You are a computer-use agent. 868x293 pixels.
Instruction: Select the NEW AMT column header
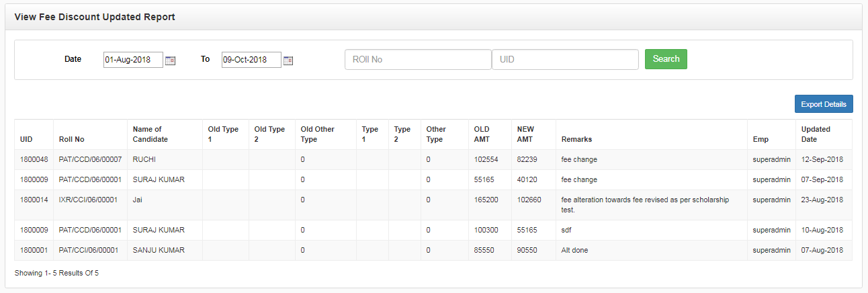point(525,134)
